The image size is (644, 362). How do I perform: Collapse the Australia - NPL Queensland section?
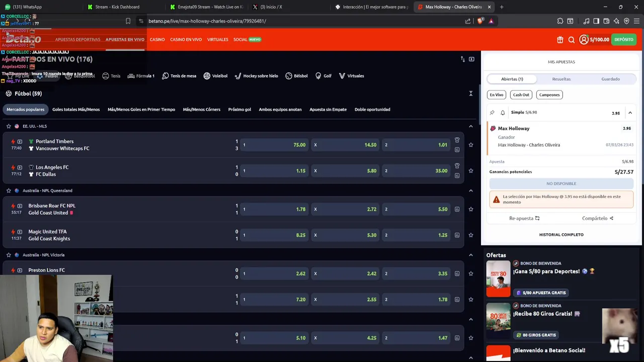point(471,191)
